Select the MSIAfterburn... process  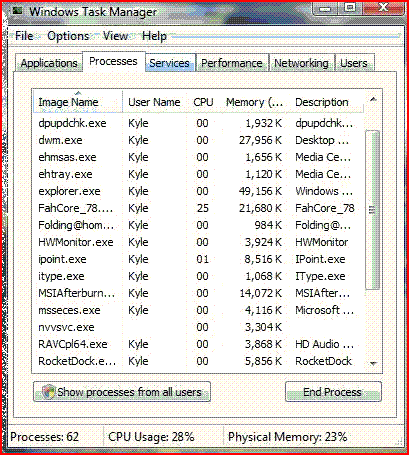pos(198,293)
